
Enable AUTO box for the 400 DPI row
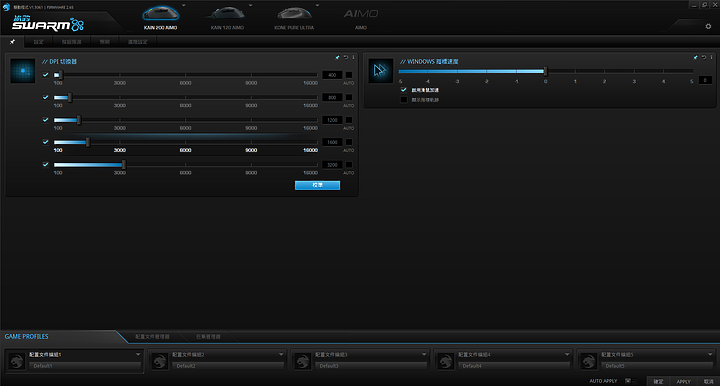point(349,75)
